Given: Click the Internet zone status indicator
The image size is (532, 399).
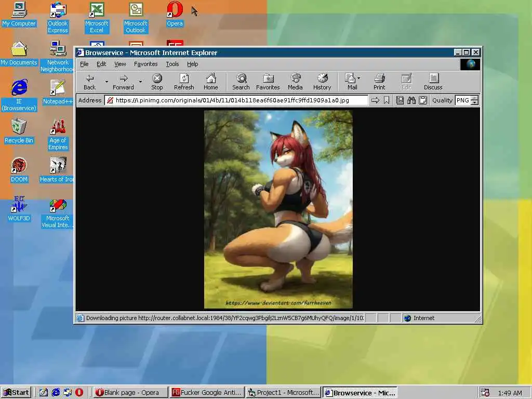Looking at the screenshot, I should click(x=419, y=318).
